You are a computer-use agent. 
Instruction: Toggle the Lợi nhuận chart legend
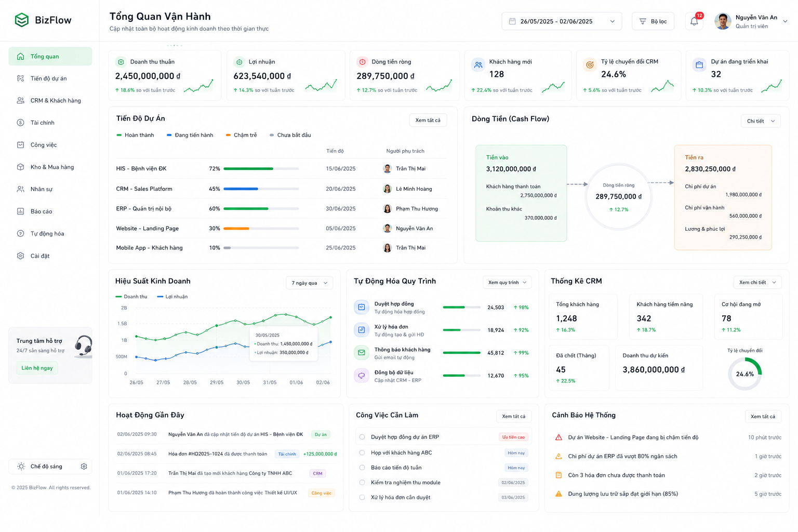(x=172, y=297)
